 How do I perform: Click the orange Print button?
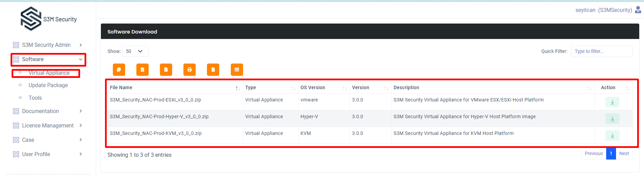pos(190,70)
